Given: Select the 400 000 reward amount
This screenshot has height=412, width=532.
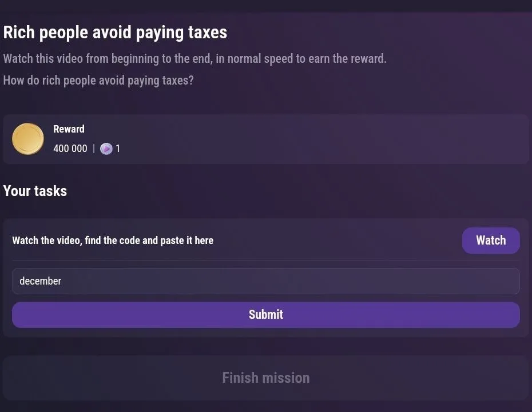Looking at the screenshot, I should click(70, 149).
